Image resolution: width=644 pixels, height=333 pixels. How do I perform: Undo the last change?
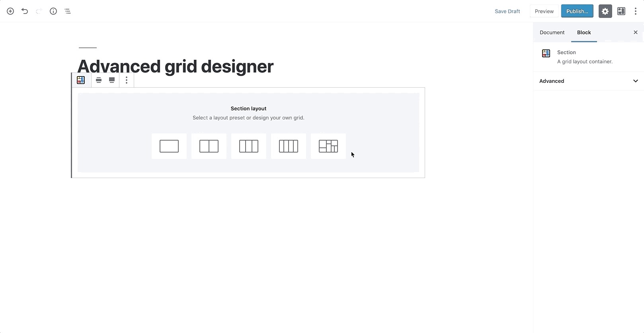(25, 11)
